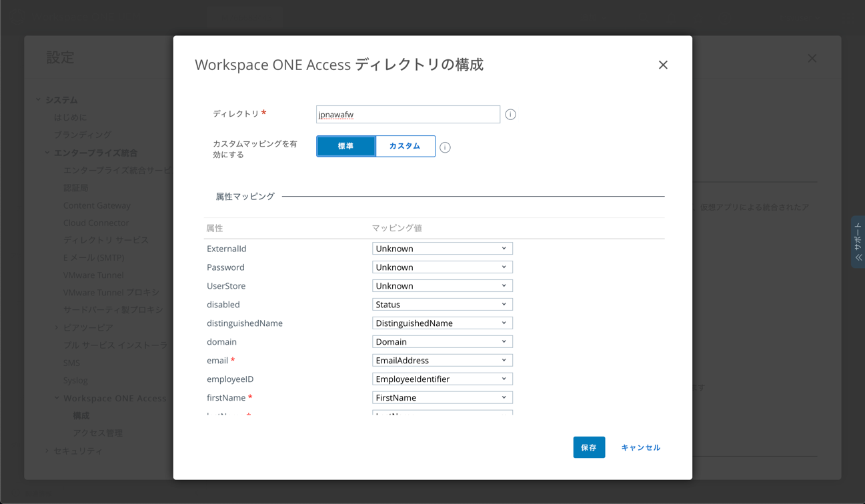Save with the 保存 button
Screen dimensions: 865x504
(589, 447)
